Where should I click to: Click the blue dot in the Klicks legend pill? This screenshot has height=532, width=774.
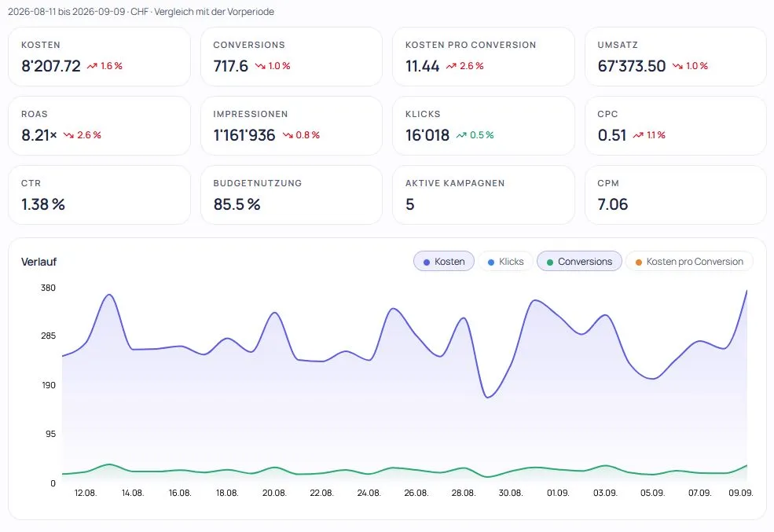pos(490,262)
